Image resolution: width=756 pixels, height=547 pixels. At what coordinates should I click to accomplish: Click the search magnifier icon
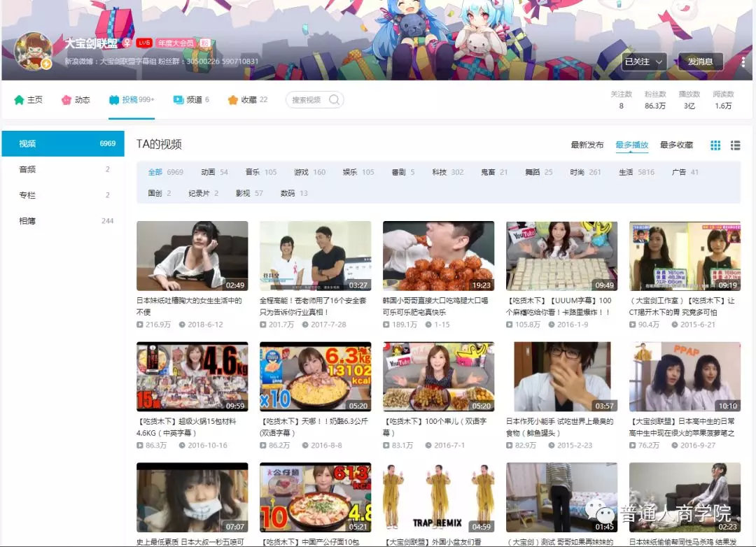tap(334, 100)
